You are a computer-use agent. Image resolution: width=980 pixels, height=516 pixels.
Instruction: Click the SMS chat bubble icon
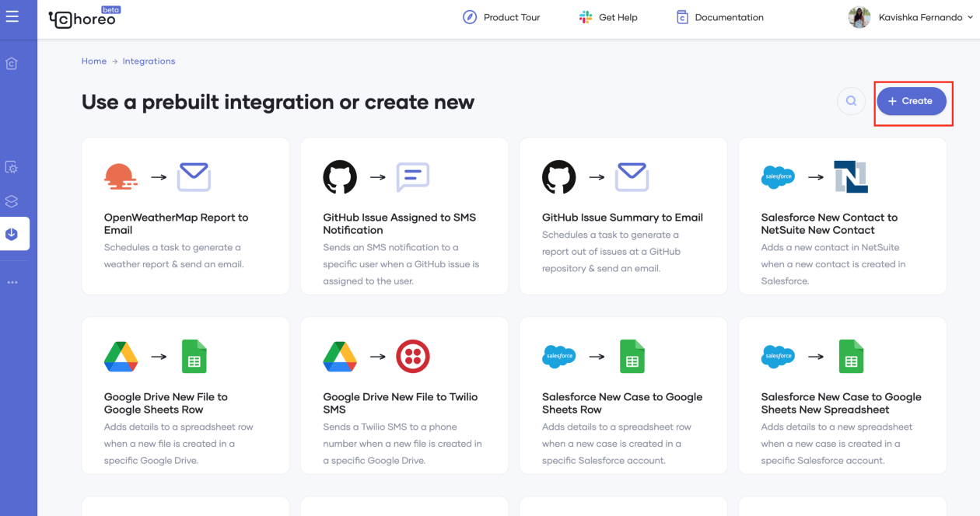click(x=413, y=177)
